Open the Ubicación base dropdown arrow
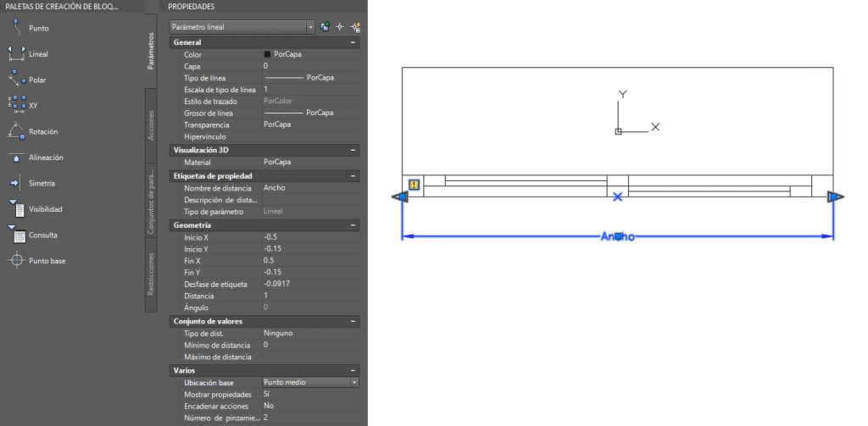Screen dimensions: 868x426 coord(353,382)
